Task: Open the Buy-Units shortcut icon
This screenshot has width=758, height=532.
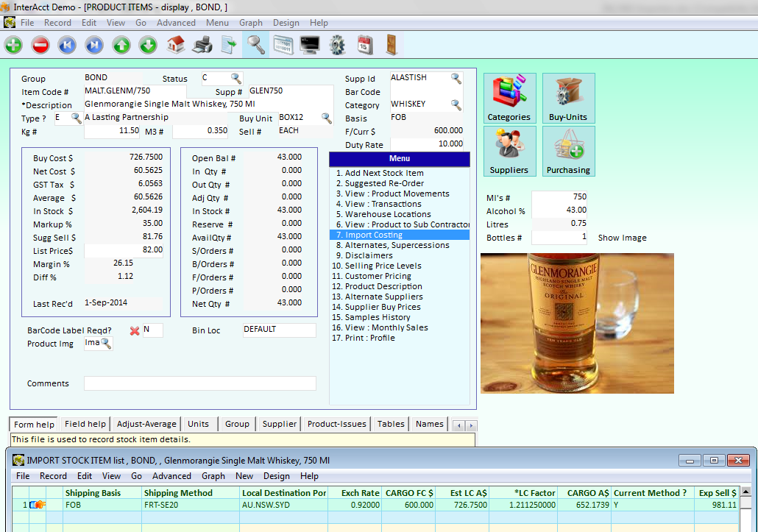Action: coord(568,98)
